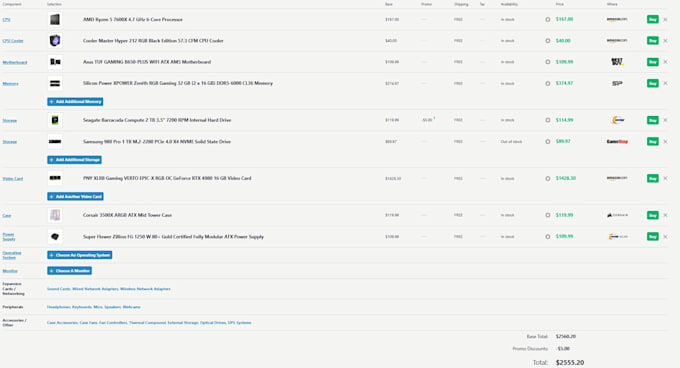Image resolution: width=680 pixels, height=368 pixels.
Task: Click the $1428.20 price for the video card
Action: (x=566, y=178)
